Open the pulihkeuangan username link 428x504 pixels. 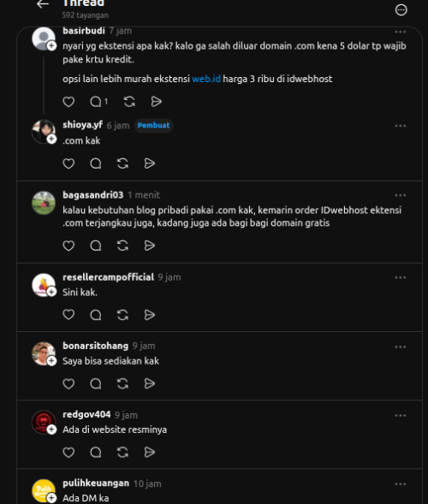coord(96,483)
